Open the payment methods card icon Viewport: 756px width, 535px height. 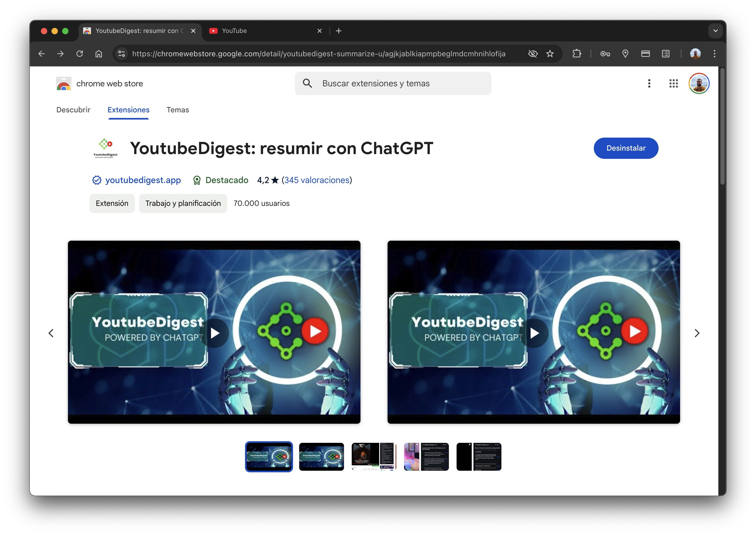645,54
